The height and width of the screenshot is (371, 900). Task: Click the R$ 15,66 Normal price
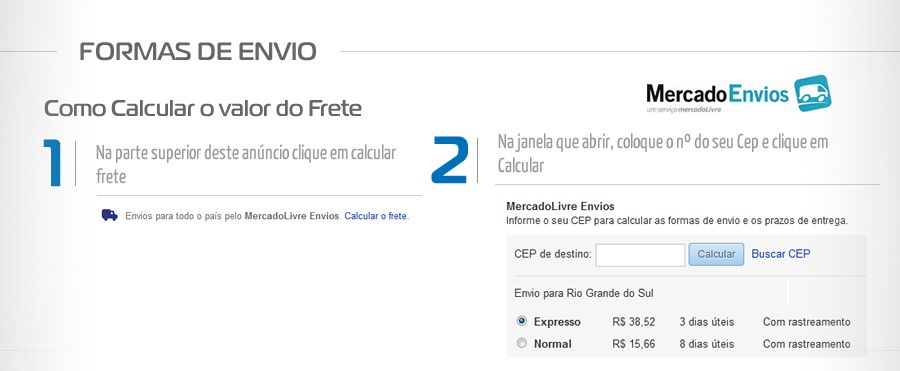(634, 344)
